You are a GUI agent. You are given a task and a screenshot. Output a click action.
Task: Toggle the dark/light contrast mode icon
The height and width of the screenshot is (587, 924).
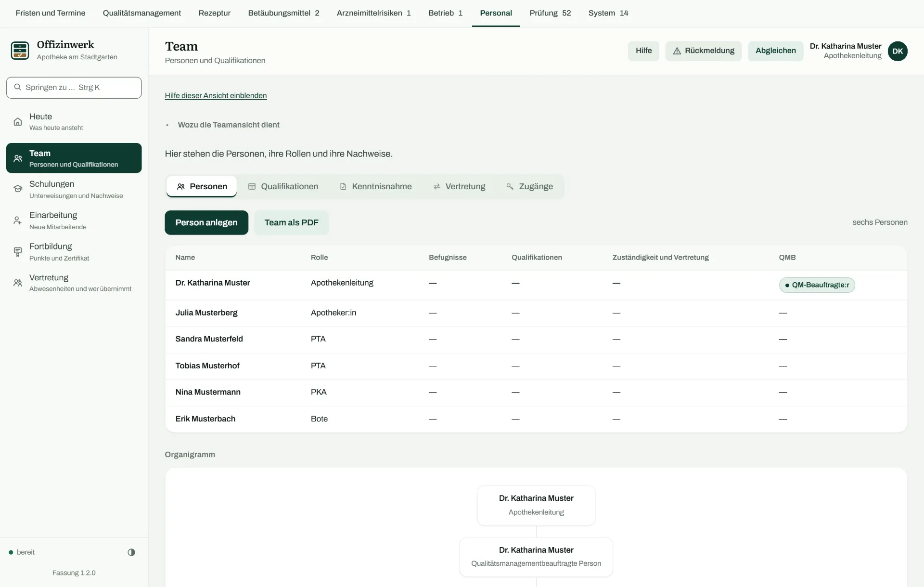point(131,552)
